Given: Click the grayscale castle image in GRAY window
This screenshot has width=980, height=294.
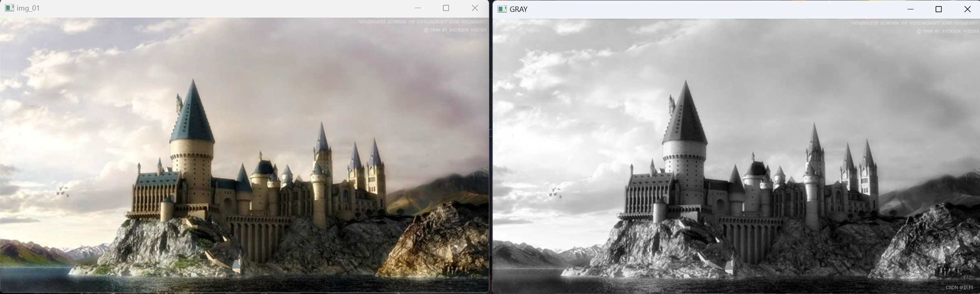Looking at the screenshot, I should [736, 156].
